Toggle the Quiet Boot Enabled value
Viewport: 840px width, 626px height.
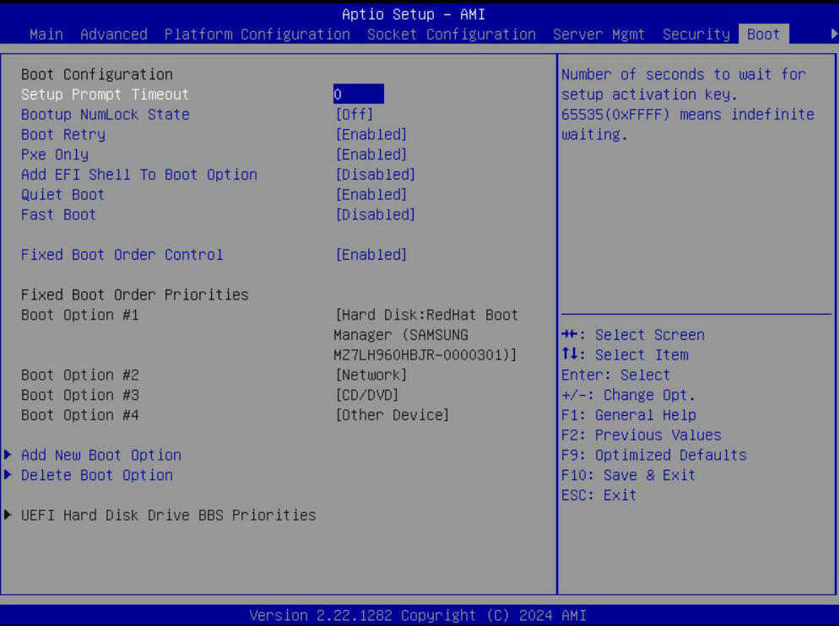point(371,195)
